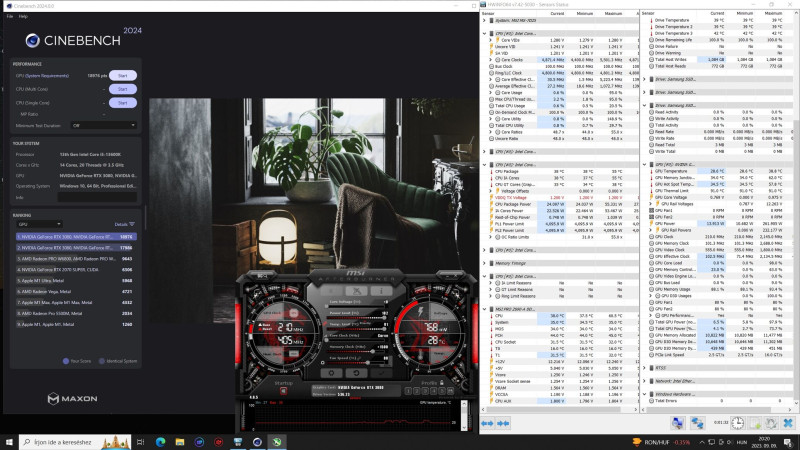Open Microsoft Edge from the taskbar
The height and width of the screenshot is (450, 800).
click(x=160, y=442)
